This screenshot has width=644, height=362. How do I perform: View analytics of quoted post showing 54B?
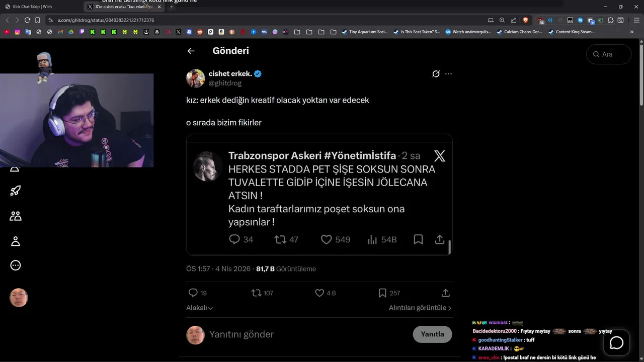(x=382, y=240)
